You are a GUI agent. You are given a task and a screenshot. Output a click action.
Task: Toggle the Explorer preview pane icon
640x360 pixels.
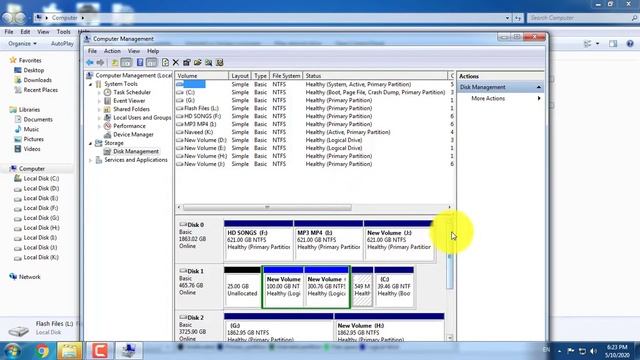[613, 43]
